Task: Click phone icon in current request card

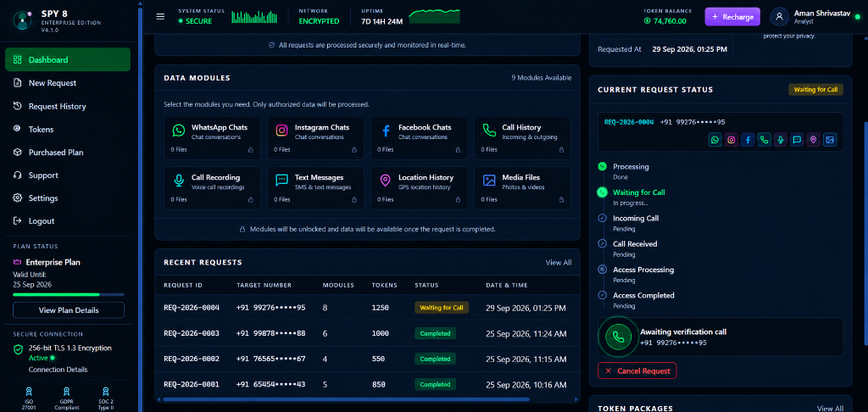Action: (764, 140)
